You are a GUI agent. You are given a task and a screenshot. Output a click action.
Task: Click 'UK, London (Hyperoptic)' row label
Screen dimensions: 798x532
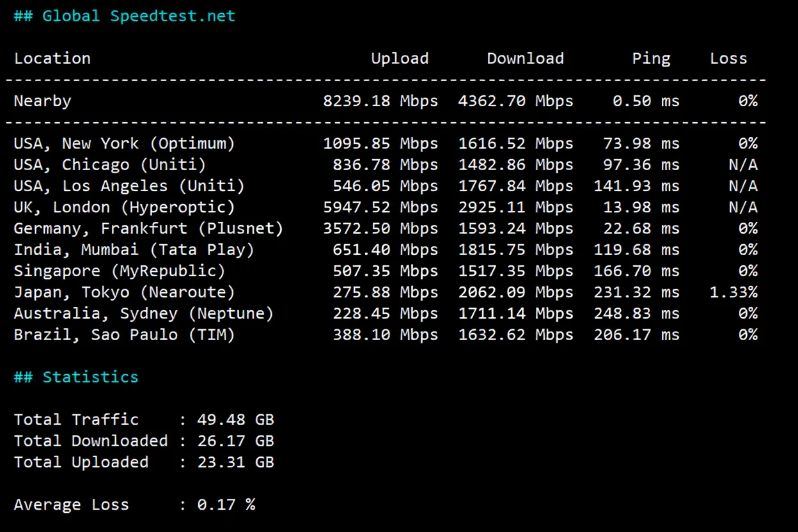pyautogui.click(x=124, y=208)
